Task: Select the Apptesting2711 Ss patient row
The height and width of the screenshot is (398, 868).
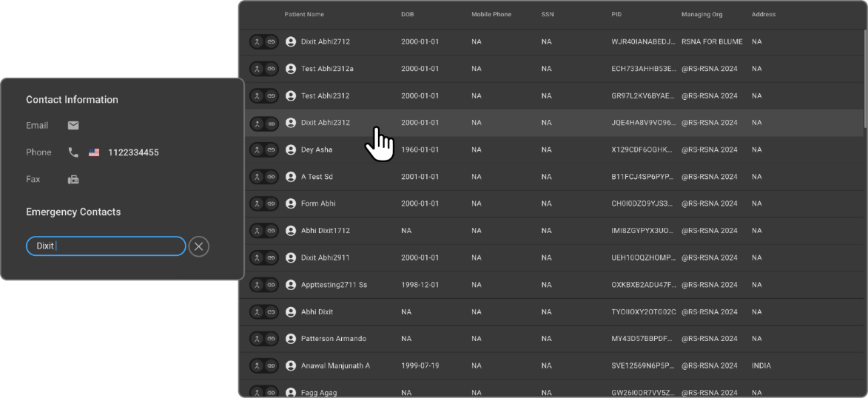Action: pos(334,285)
